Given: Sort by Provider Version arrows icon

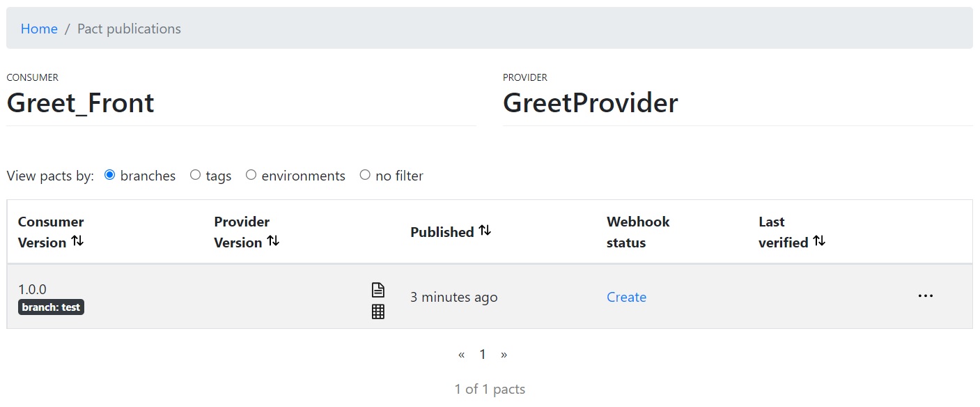Looking at the screenshot, I should pyautogui.click(x=274, y=241).
